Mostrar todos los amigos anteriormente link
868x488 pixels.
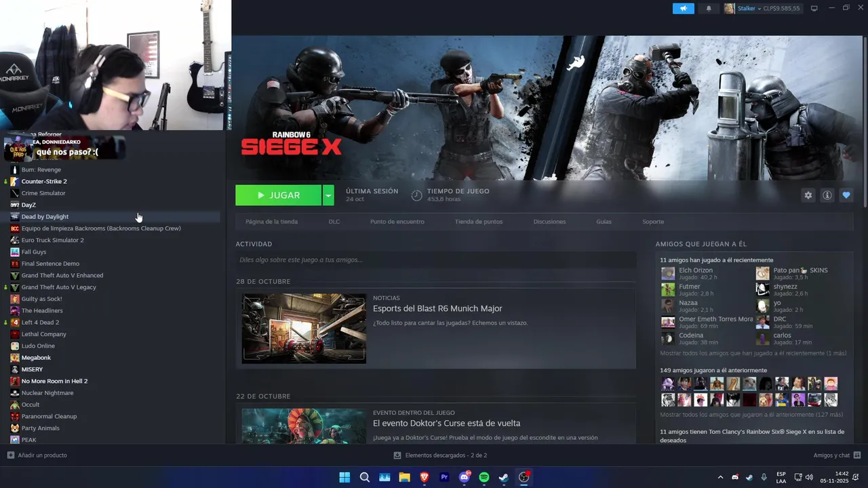click(x=751, y=414)
